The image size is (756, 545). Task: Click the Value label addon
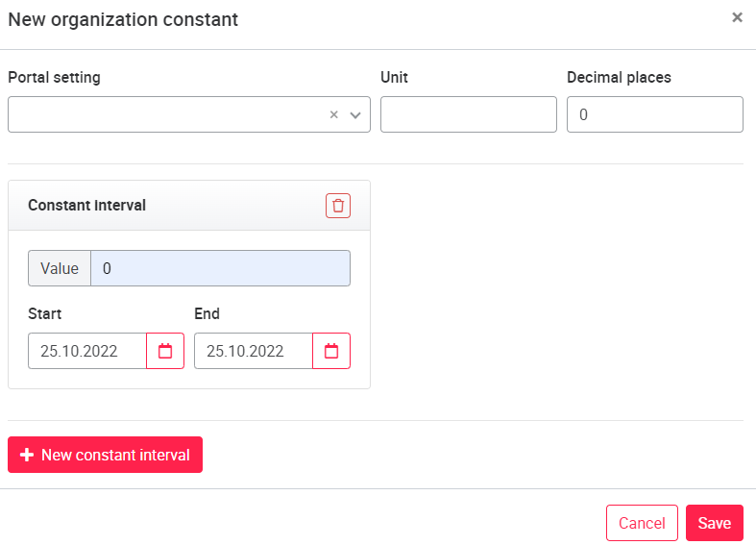[x=60, y=269]
